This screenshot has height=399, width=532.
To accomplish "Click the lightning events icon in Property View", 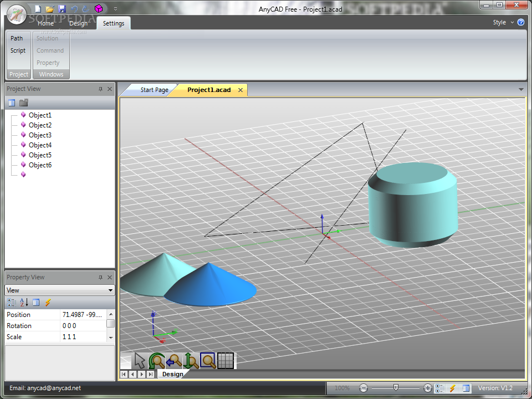I will (x=48, y=303).
